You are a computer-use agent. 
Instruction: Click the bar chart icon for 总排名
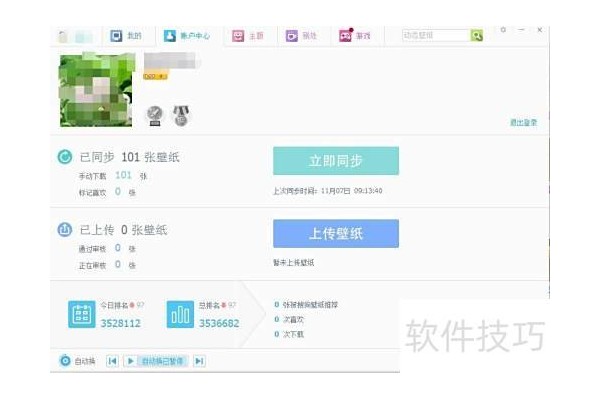180,314
